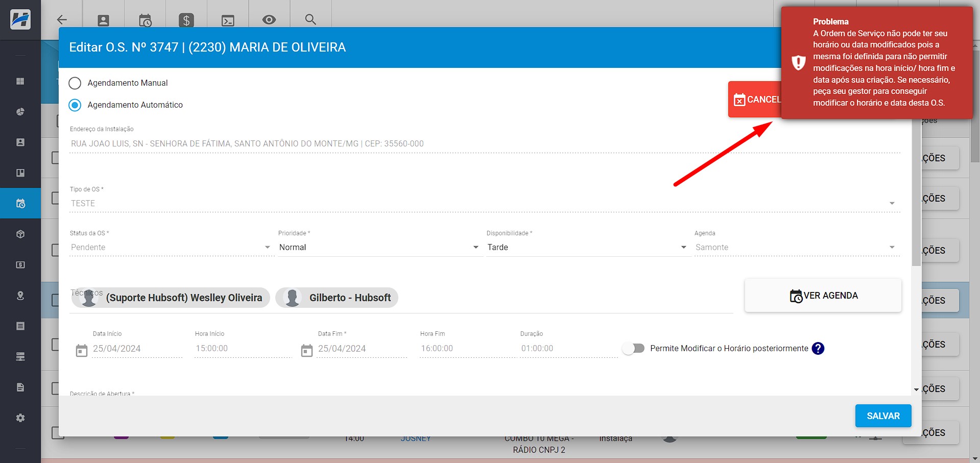Click the SALVAR button
Screen dimensions: 980x463
click(883, 416)
